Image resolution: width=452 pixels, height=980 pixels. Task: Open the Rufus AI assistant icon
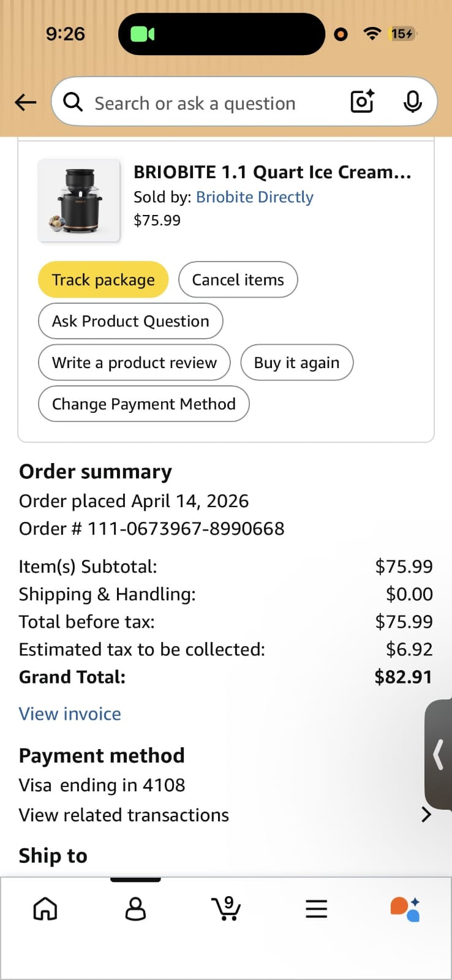pos(405,909)
